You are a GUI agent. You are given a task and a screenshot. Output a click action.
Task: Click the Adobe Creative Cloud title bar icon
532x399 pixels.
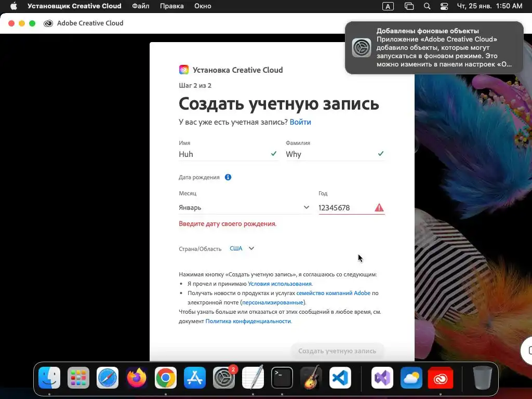48,23
